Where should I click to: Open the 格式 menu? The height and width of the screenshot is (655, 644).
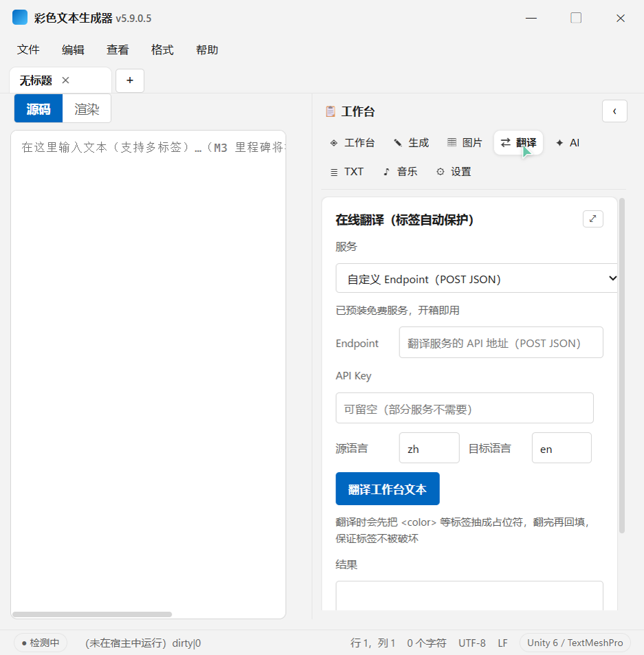click(x=162, y=49)
